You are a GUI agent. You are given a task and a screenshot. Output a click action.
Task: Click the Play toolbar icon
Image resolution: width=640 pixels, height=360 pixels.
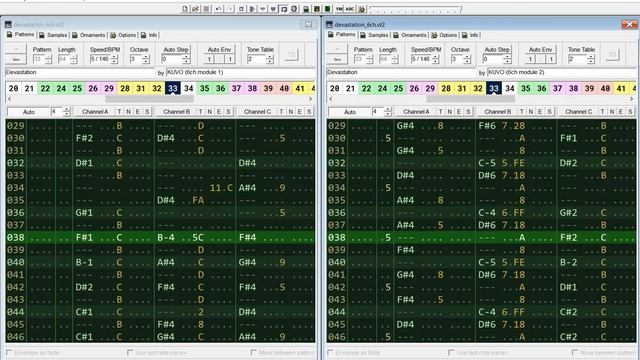tap(252, 9)
